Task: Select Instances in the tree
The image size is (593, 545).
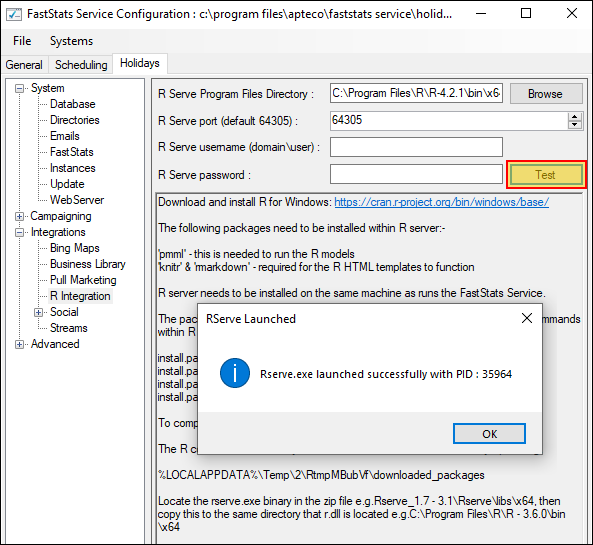Action: [73, 168]
